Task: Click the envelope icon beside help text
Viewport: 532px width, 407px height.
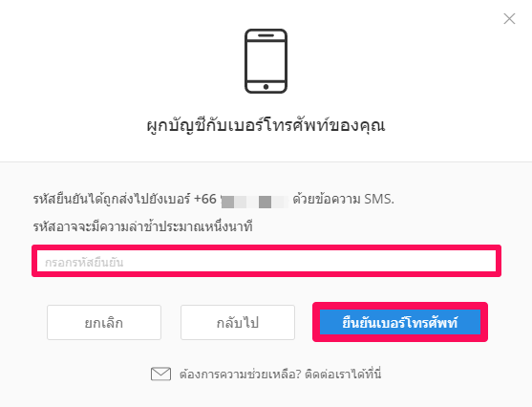Action: pyautogui.click(x=160, y=374)
